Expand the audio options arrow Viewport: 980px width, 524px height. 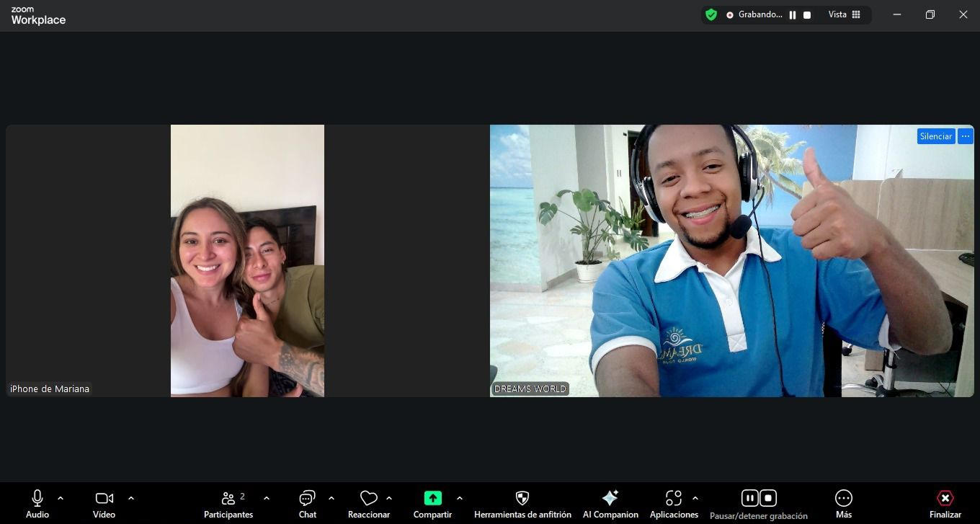[x=61, y=498]
